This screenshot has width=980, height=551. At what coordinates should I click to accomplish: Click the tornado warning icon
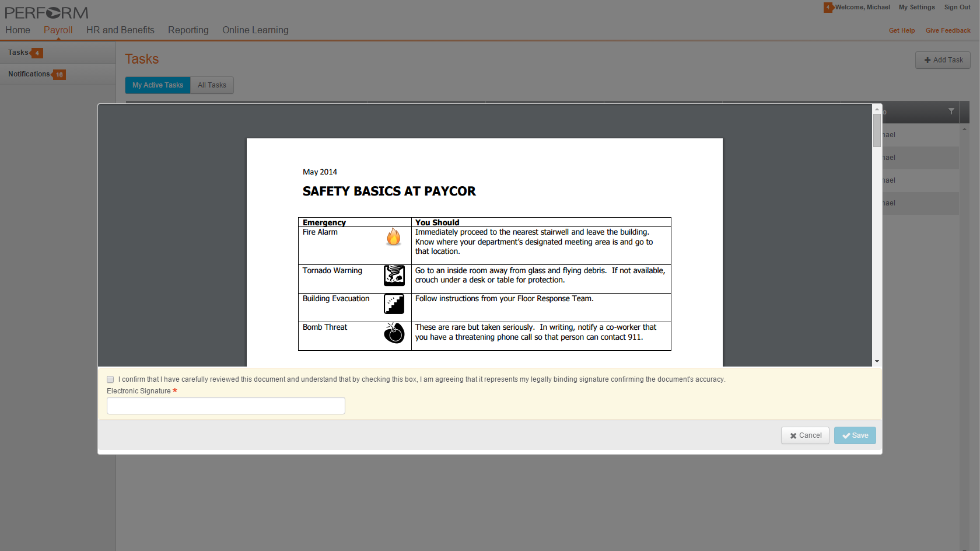pos(394,275)
